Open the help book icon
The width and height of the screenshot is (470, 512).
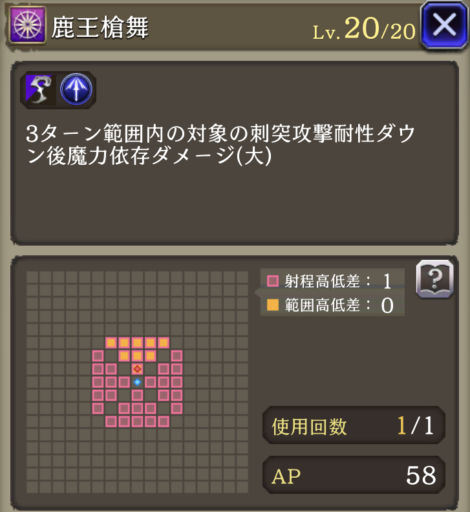pyautogui.click(x=435, y=279)
